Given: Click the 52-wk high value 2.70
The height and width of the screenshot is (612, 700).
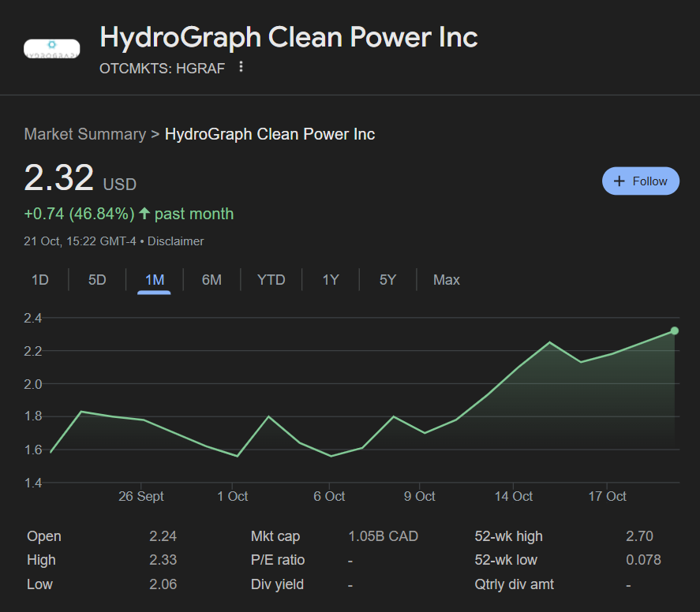Looking at the screenshot, I should click(639, 536).
